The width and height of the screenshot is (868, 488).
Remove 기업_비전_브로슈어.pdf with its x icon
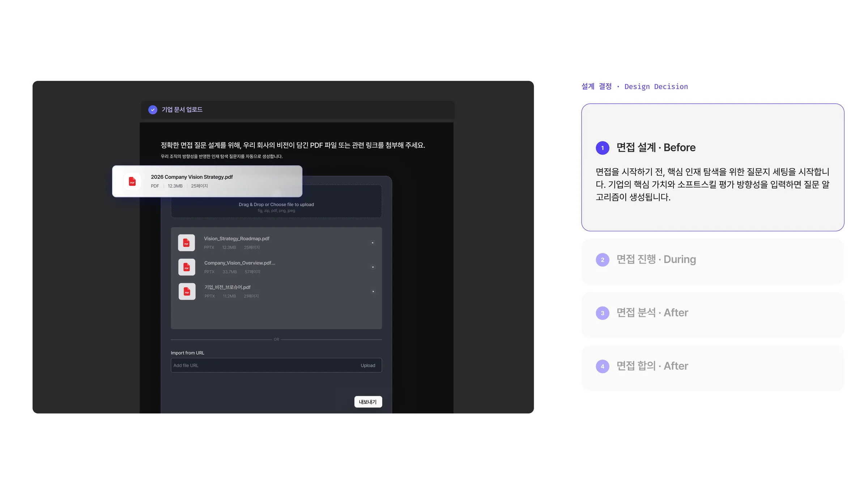coord(373,291)
